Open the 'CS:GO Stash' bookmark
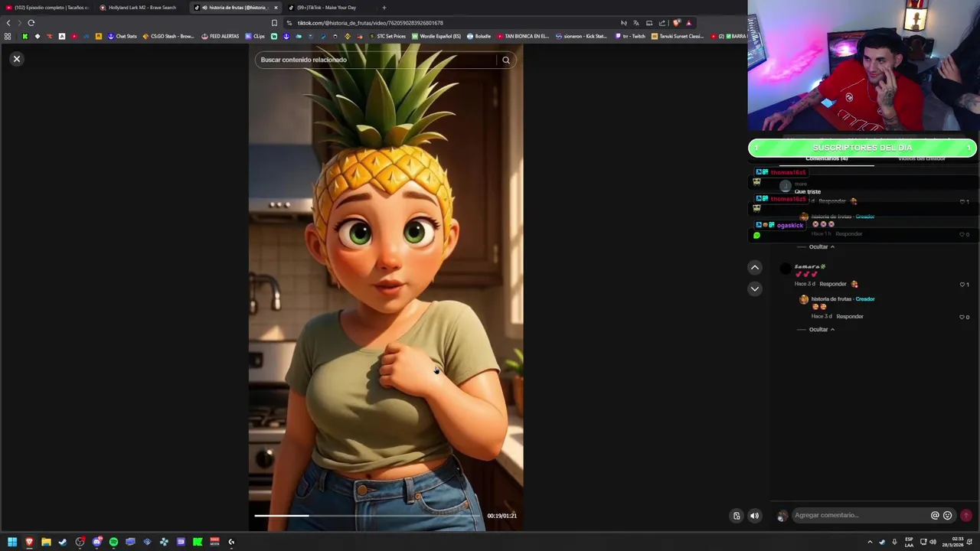 (x=168, y=36)
